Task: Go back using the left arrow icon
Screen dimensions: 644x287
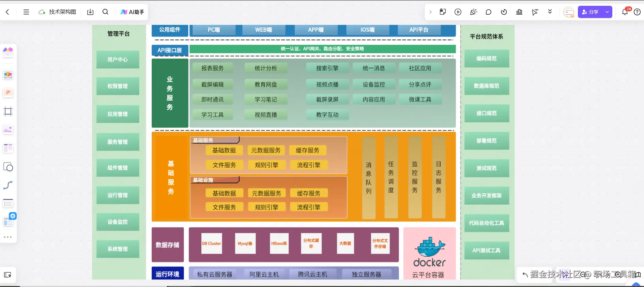Action: [x=7, y=12]
